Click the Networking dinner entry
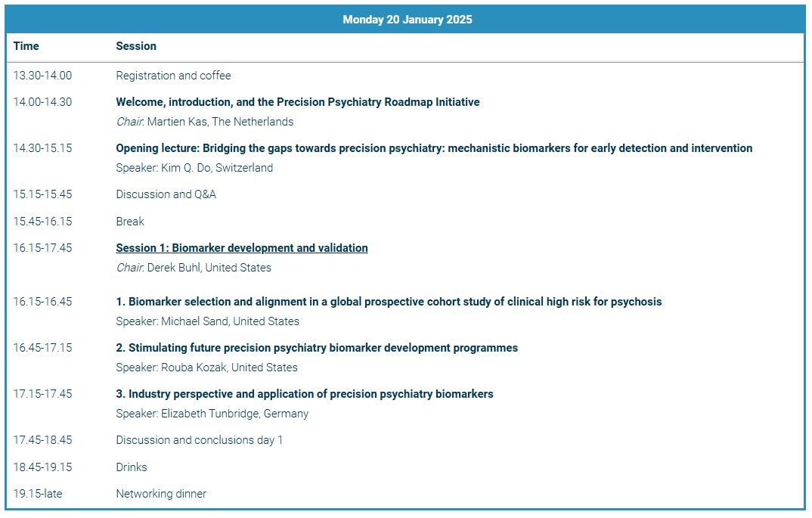This screenshot has width=812, height=518. 161,494
